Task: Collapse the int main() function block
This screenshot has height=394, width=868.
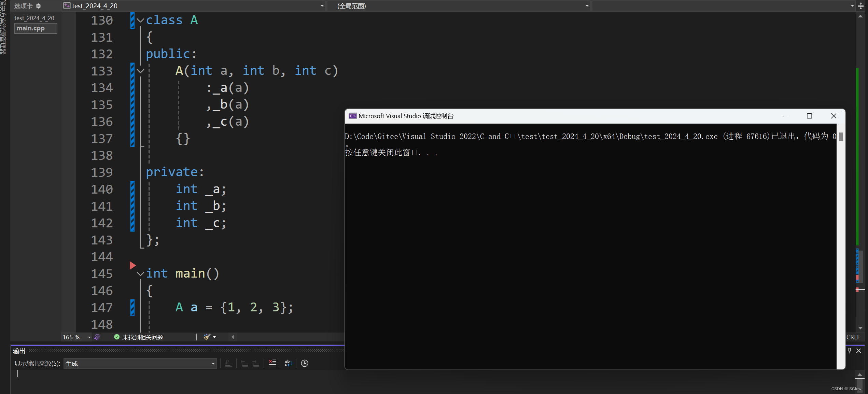Action: pyautogui.click(x=140, y=274)
